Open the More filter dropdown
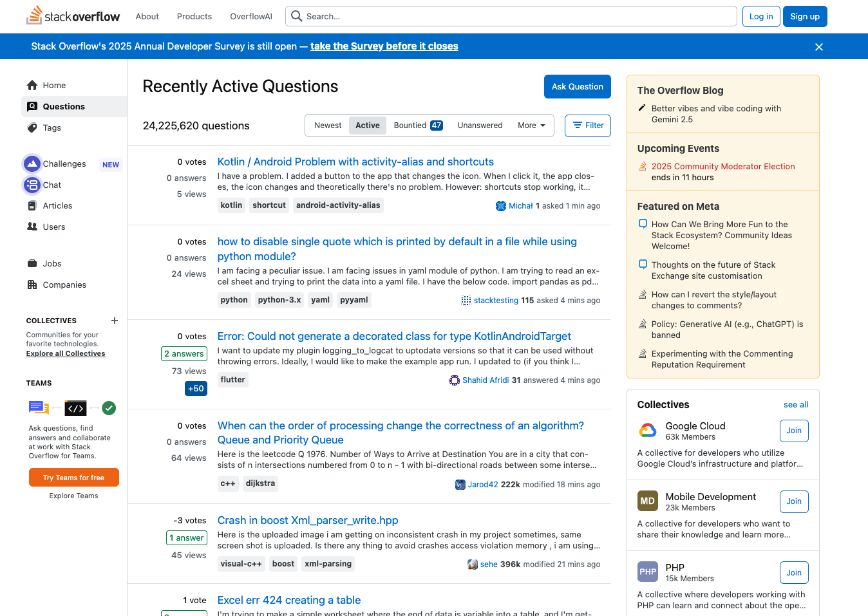The height and width of the screenshot is (616, 868). coord(531,125)
